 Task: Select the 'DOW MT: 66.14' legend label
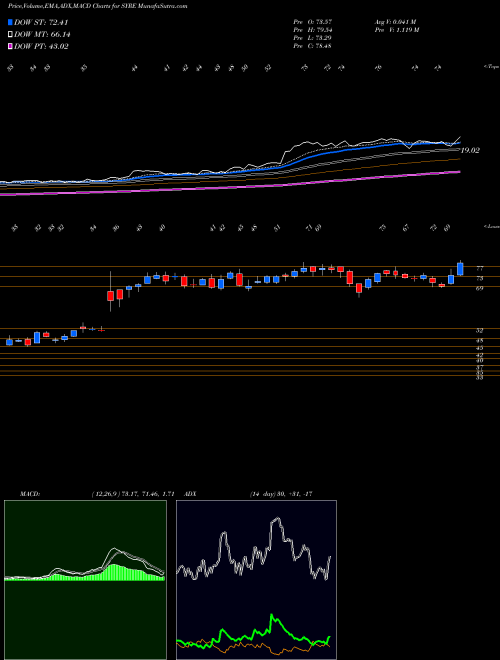pos(42,35)
